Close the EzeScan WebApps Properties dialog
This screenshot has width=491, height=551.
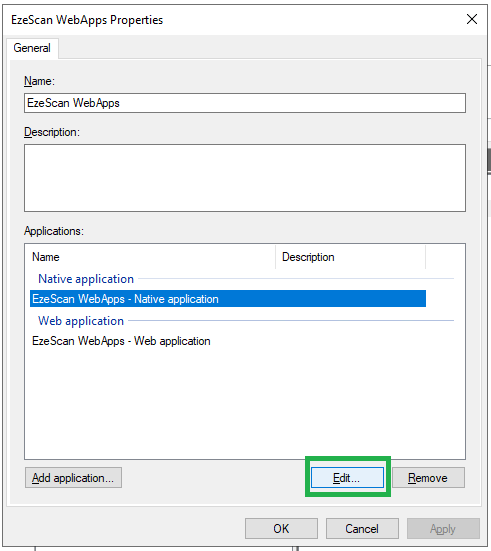472,19
